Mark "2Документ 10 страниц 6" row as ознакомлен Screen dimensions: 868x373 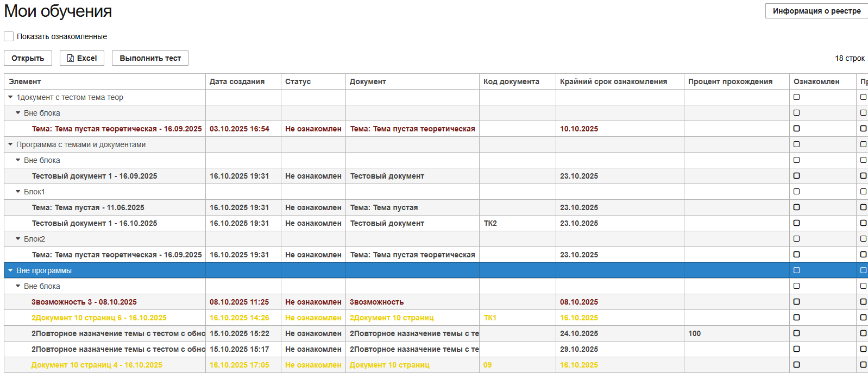pos(797,318)
